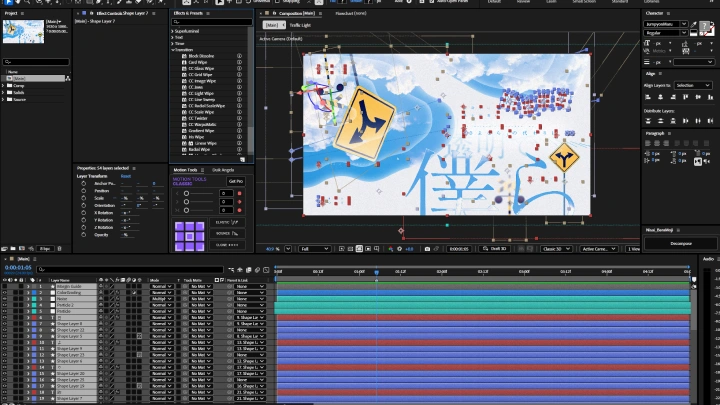Click the CLONE button in Motion Tools

point(227,245)
